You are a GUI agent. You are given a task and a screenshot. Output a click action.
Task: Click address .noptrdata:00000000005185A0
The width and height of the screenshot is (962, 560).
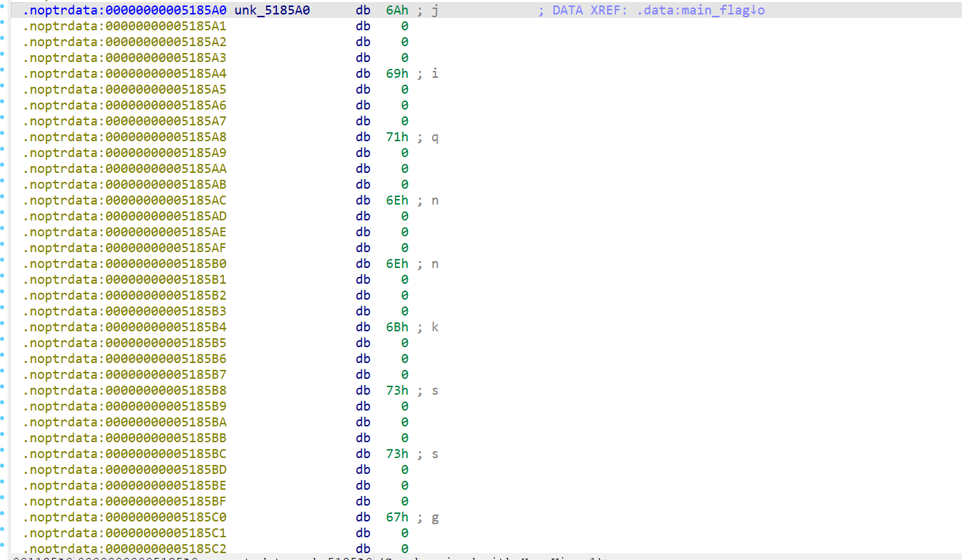125,10
